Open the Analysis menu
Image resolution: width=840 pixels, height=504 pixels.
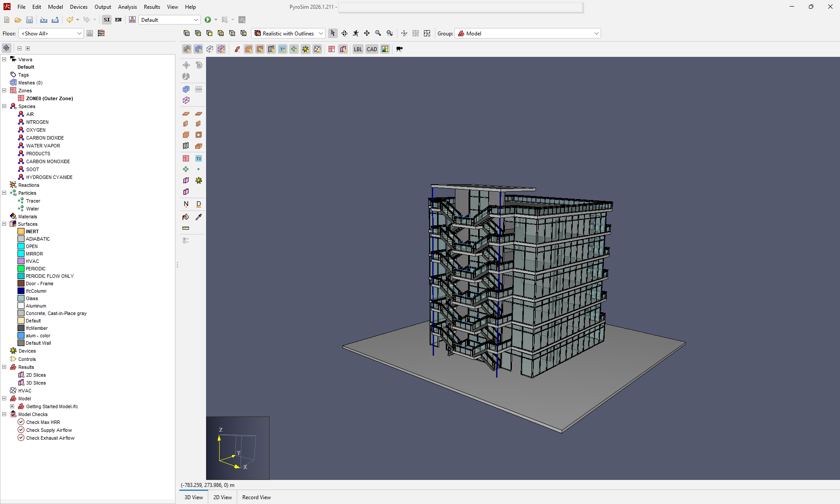click(x=127, y=7)
